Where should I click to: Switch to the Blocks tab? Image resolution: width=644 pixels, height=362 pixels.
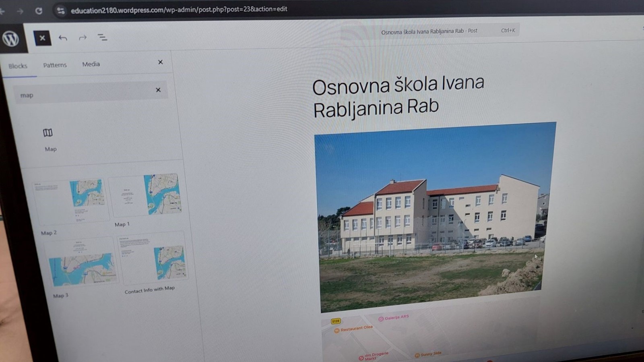(18, 66)
